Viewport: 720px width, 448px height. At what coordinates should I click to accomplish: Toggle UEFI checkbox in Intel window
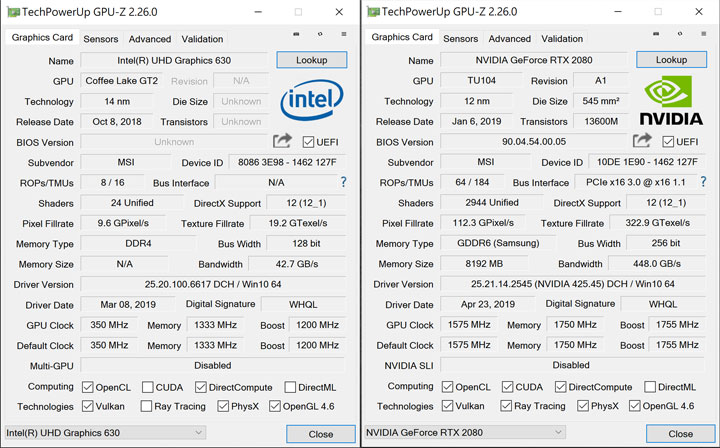point(308,142)
